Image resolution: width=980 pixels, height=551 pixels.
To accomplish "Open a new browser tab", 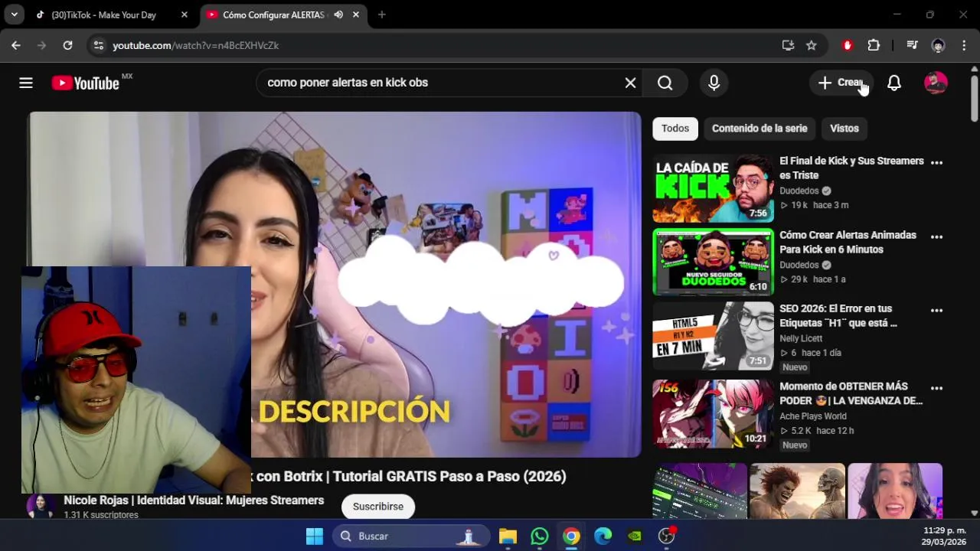I will 381,15.
